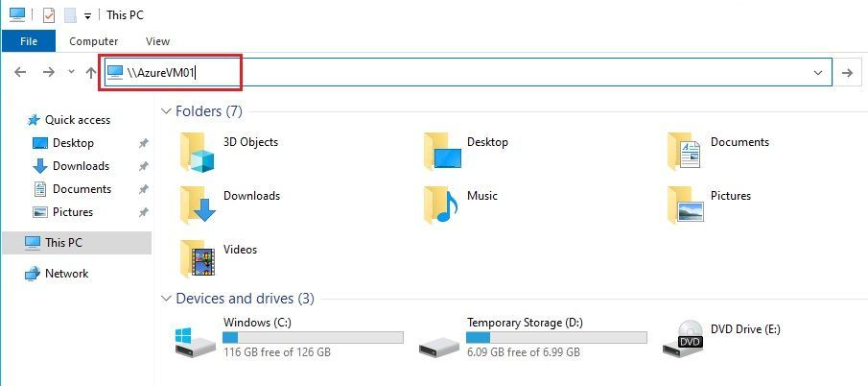
Task: Select the Windows (C:) drive icon
Action: tap(196, 341)
